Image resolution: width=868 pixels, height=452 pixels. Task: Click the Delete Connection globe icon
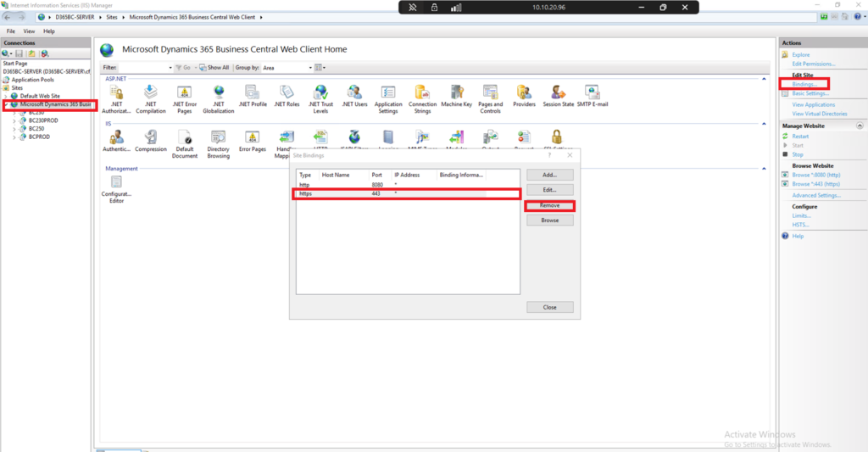[x=45, y=53]
